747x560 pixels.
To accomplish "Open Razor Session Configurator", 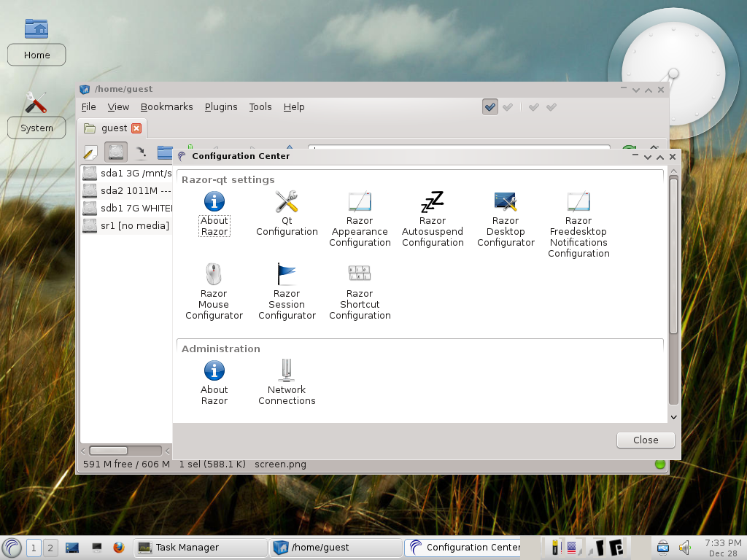I will (287, 292).
